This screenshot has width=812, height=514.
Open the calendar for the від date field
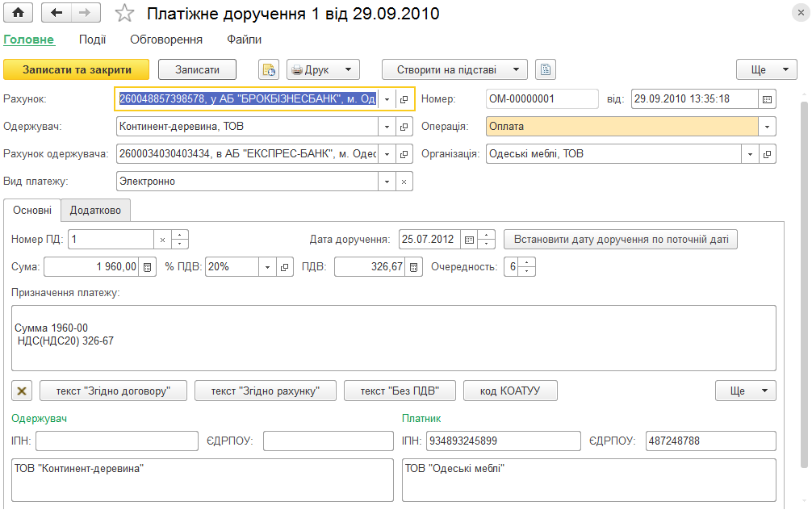tap(767, 99)
